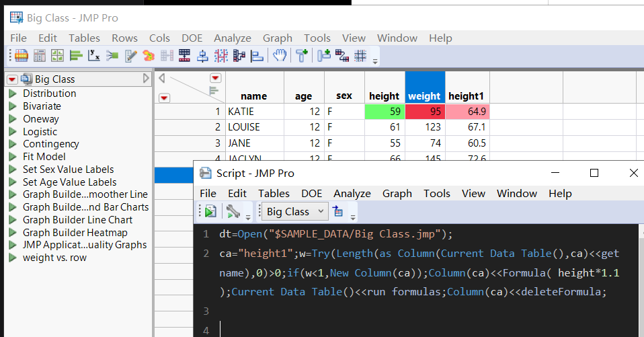Screen dimensions: 644x337
Task: Click the partition tree toolbar icon
Action: click(239, 55)
